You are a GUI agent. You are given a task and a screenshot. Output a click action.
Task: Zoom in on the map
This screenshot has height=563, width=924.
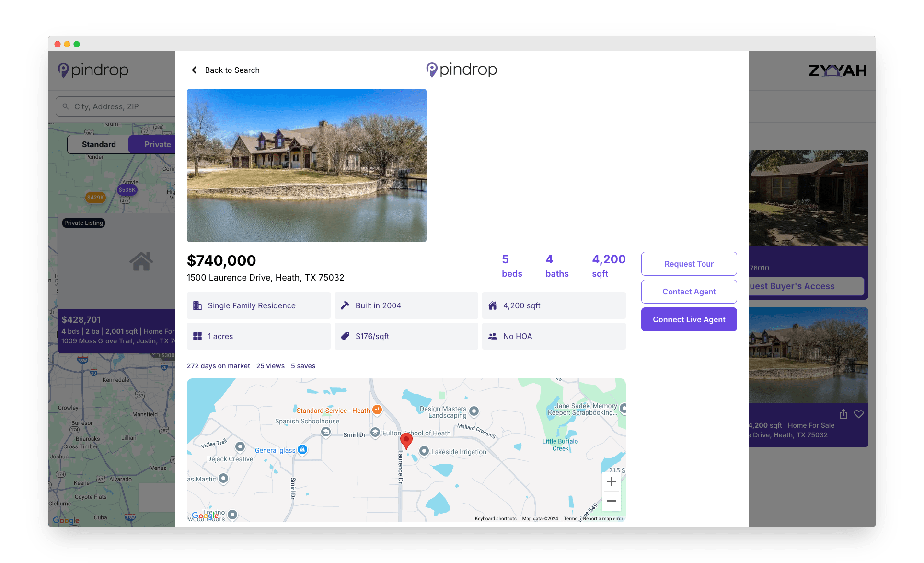point(611,481)
